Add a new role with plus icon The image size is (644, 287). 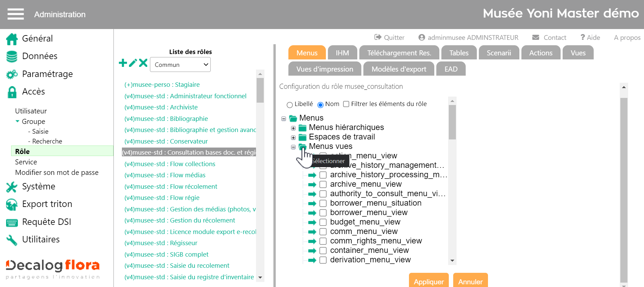click(123, 63)
